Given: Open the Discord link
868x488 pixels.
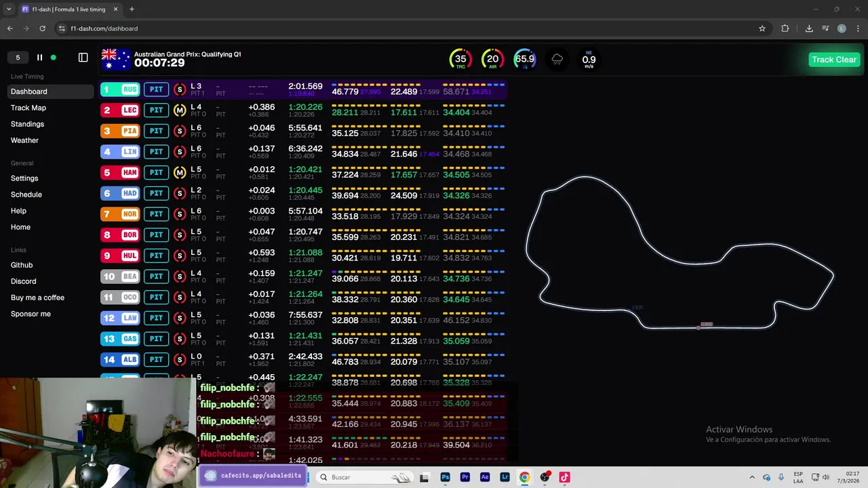Looking at the screenshot, I should pos(24,281).
